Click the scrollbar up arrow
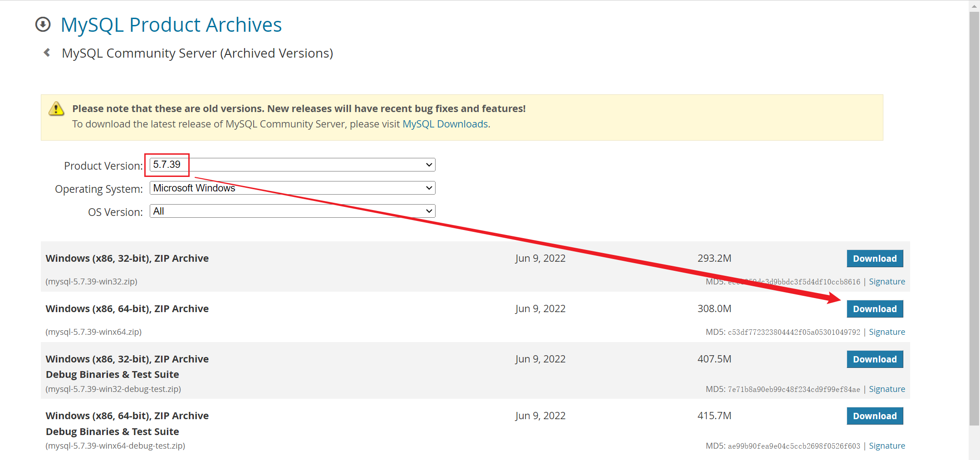 tap(974, 6)
